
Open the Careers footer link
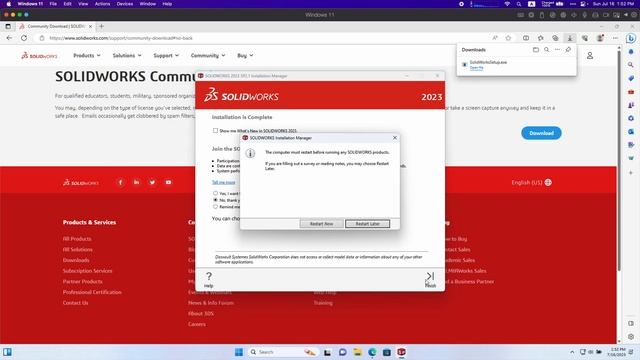tap(197, 324)
